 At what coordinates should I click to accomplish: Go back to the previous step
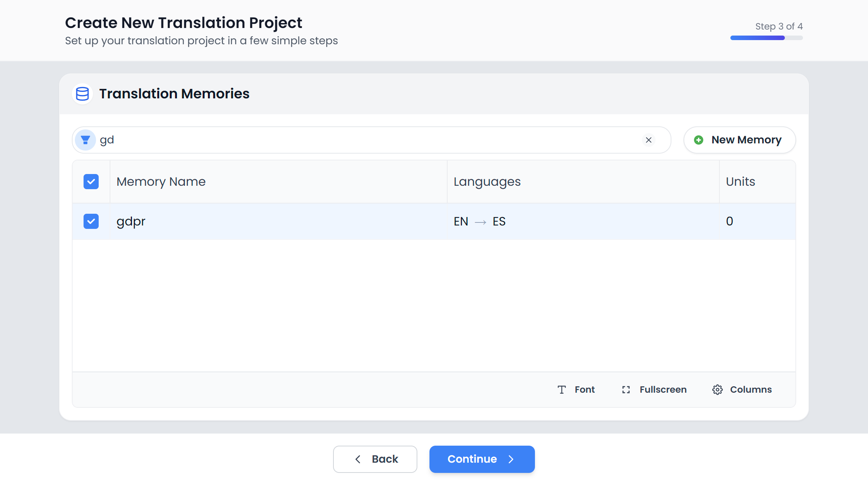point(375,459)
